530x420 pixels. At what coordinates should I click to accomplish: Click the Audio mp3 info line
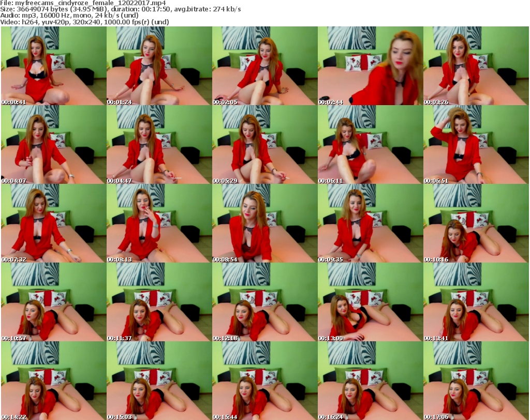pyautogui.click(x=69, y=16)
